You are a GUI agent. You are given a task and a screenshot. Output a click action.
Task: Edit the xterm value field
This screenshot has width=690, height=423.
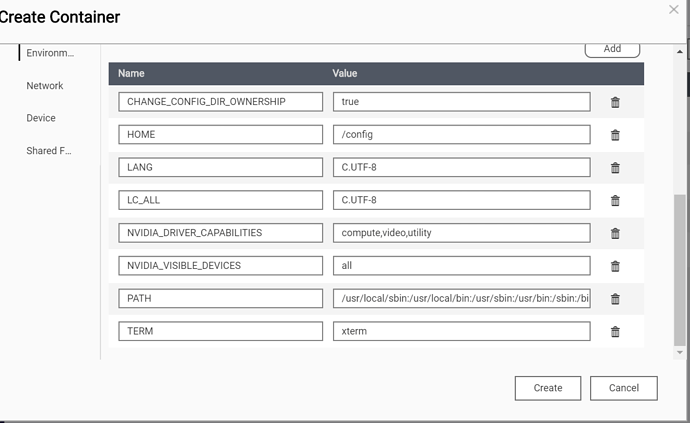click(462, 331)
